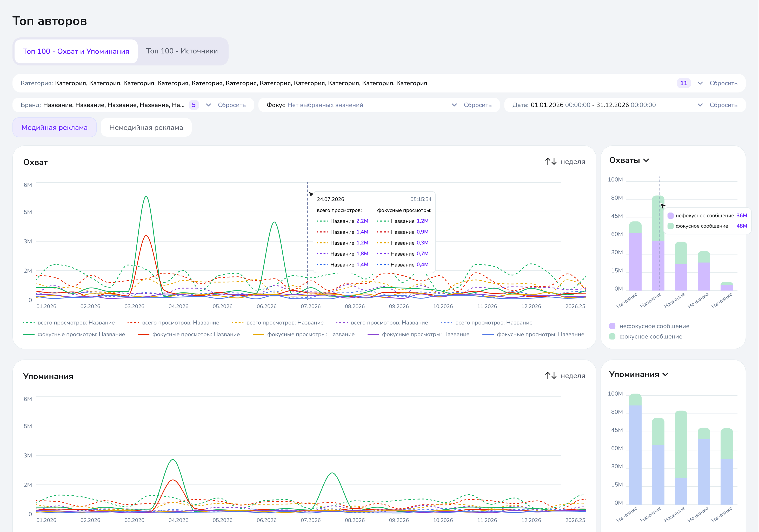Click sort arrows icon in Упоминания chart
Image resolution: width=759 pixels, height=532 pixels.
pyautogui.click(x=551, y=376)
